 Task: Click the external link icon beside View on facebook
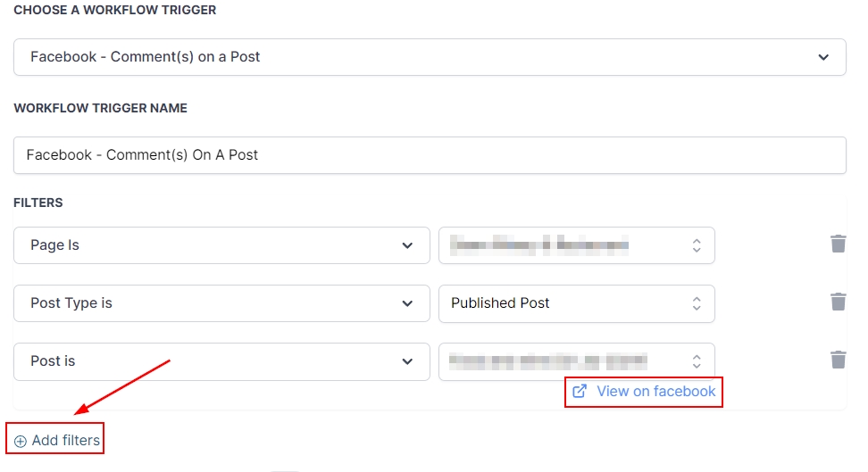(580, 391)
